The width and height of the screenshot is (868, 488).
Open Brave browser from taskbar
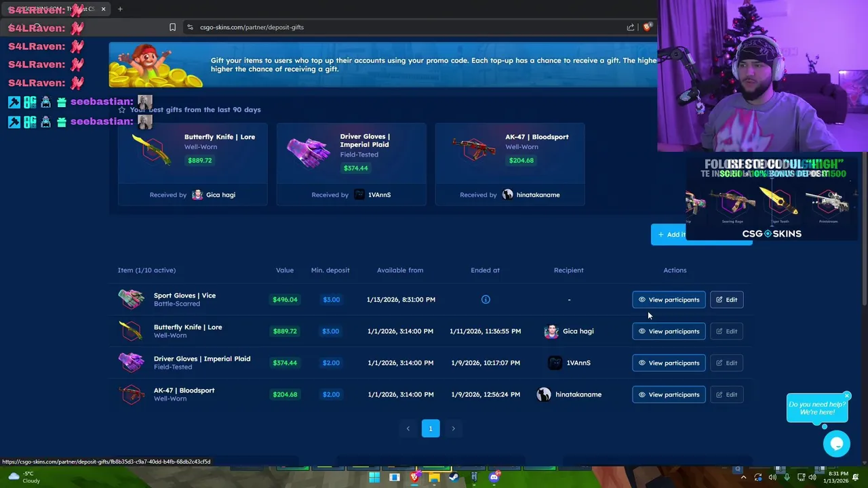414,477
